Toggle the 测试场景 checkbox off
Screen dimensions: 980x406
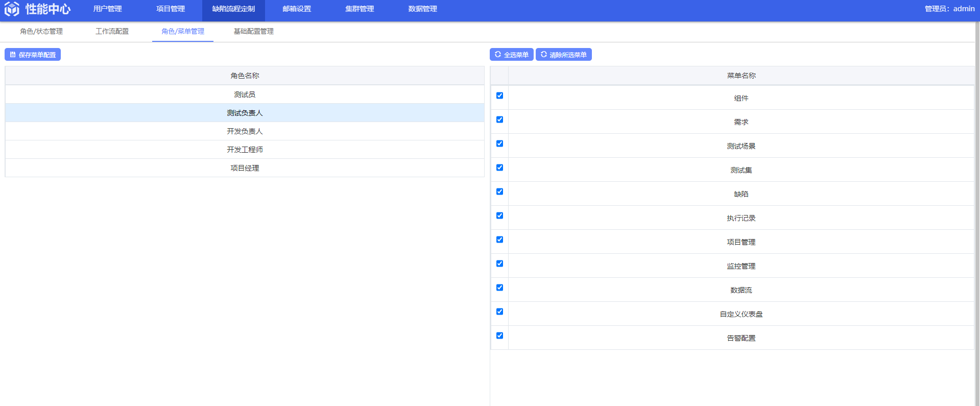coord(499,144)
